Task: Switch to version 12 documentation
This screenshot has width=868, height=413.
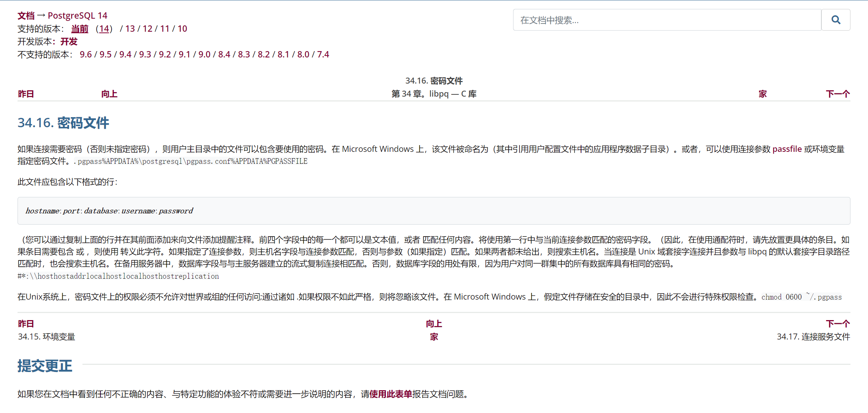Action: click(147, 29)
